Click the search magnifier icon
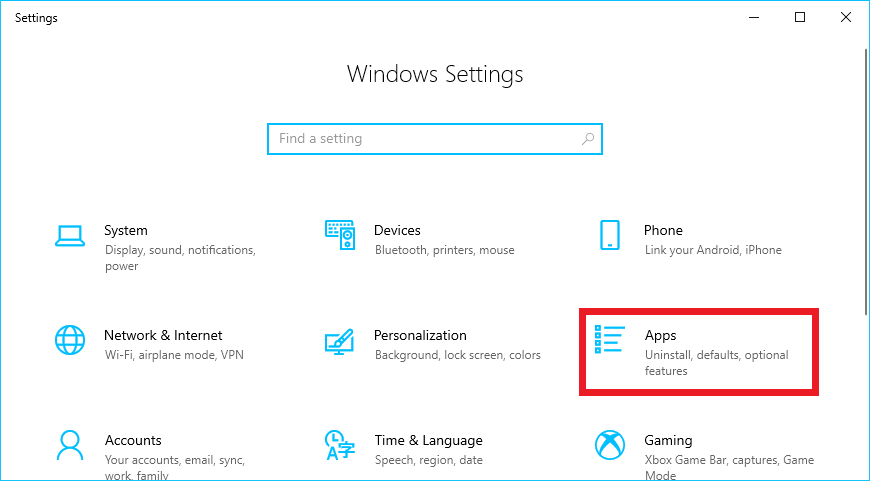870x481 pixels. (588, 139)
